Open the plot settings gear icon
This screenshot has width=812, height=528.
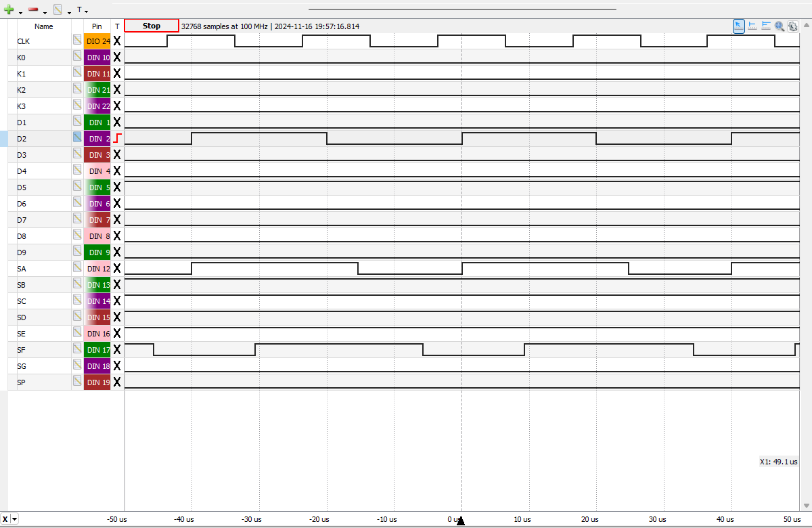point(792,26)
